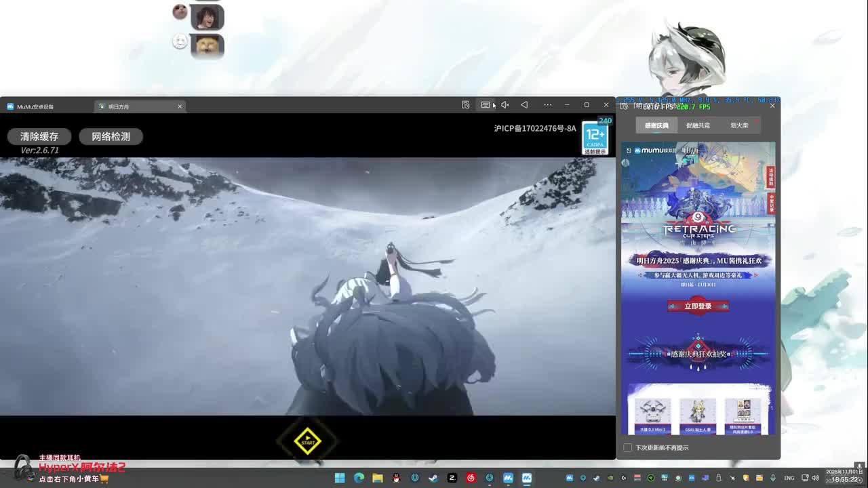The width and height of the screenshot is (868, 488).
Task: Toggle the muted volume icon in MuMu
Action: pos(505,104)
